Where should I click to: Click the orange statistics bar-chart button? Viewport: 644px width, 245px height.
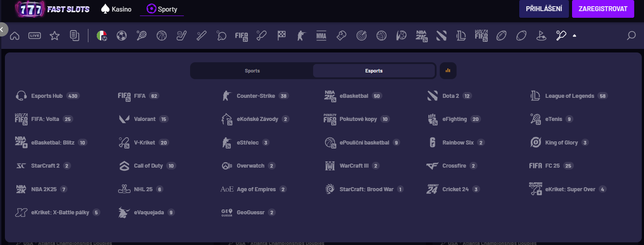coord(448,71)
